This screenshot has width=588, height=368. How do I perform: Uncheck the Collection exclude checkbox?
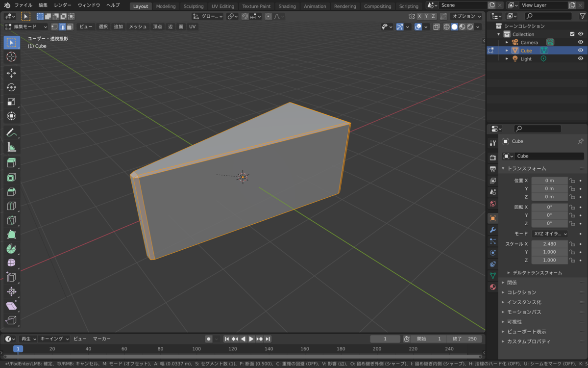pyautogui.click(x=572, y=34)
